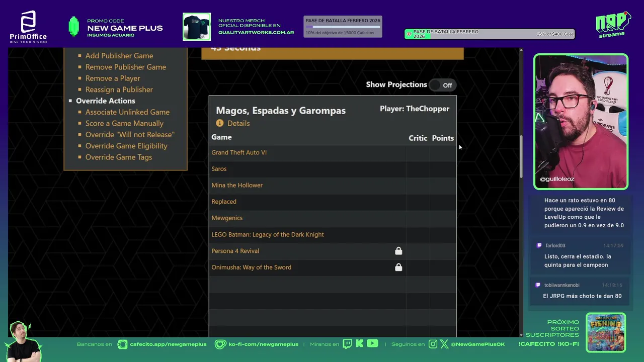Screen dimensions: 644x362
Task: Open the Replaced game link
Action: (x=224, y=202)
